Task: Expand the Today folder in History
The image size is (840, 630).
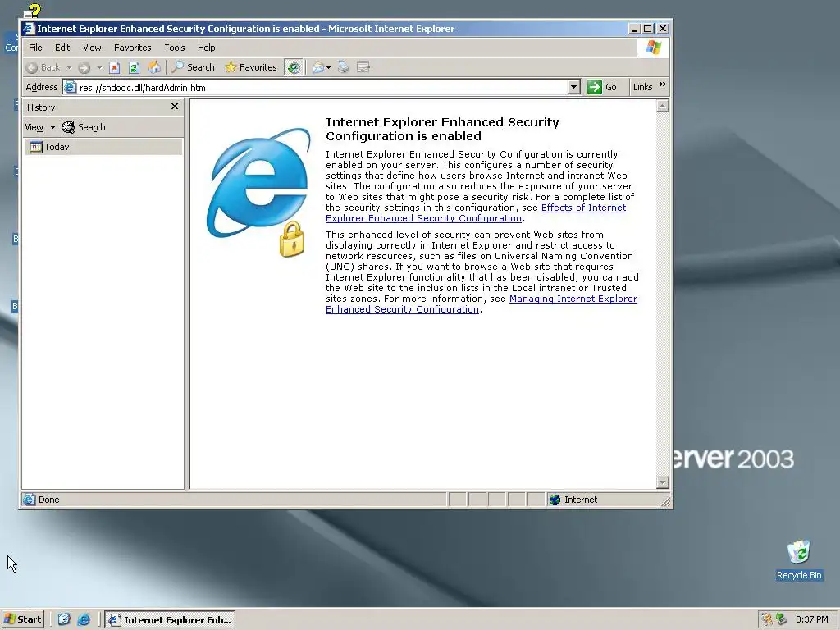Action: click(x=103, y=147)
